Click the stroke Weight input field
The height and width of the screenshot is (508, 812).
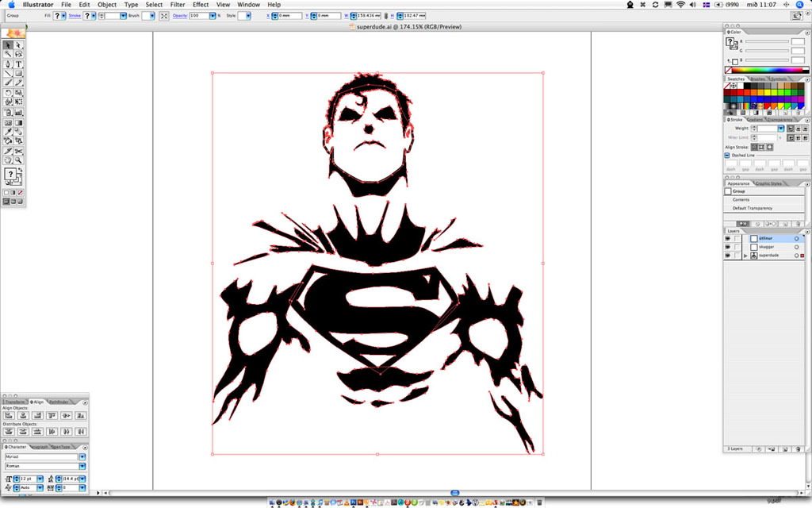(x=767, y=128)
